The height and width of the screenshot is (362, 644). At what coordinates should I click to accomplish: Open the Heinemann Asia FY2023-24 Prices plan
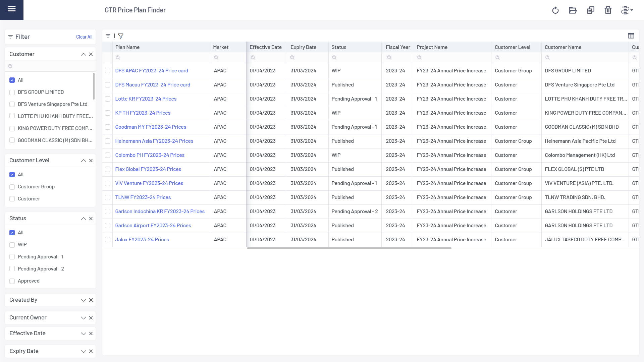tap(154, 141)
